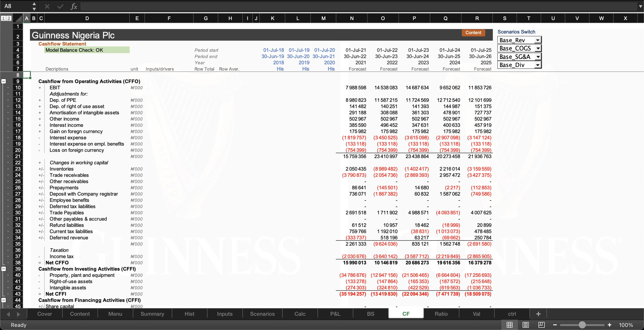Switch to the P&L sheet tab

335,314
